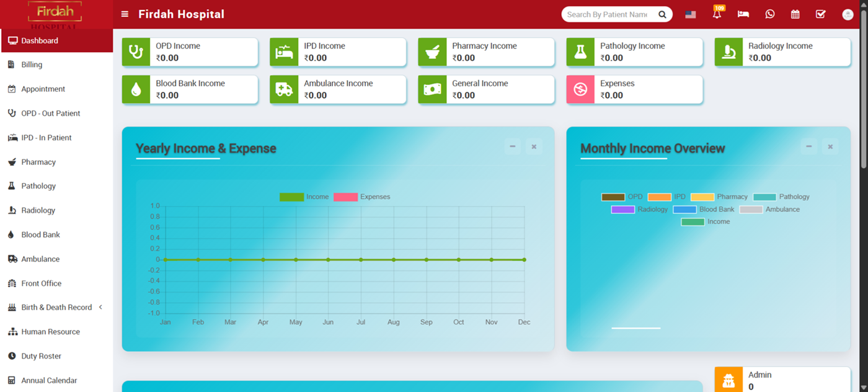Click the search magnifier icon
This screenshot has height=392, width=868.
[x=662, y=15]
